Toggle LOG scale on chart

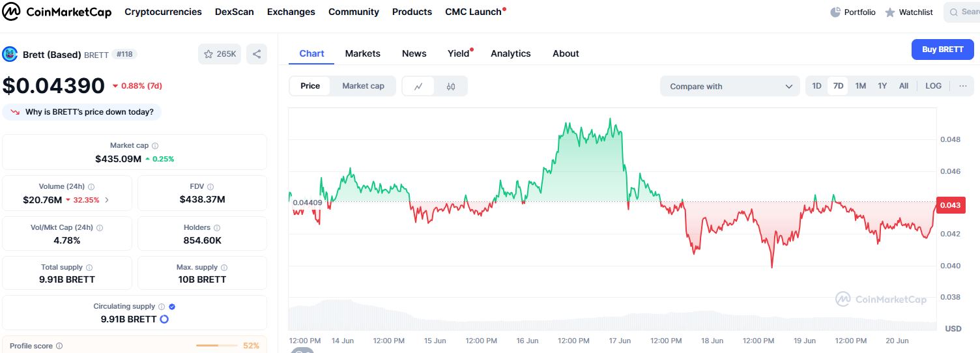click(933, 86)
